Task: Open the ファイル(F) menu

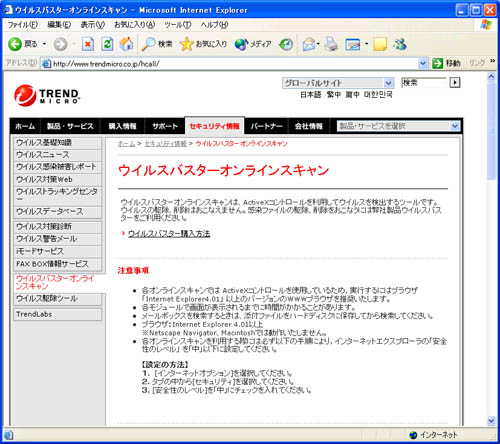Action: point(22,25)
